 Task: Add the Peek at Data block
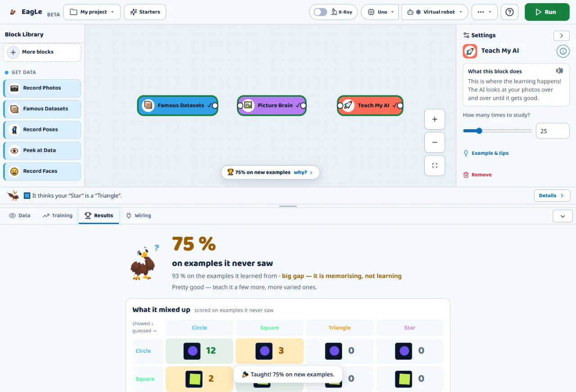[x=42, y=150]
